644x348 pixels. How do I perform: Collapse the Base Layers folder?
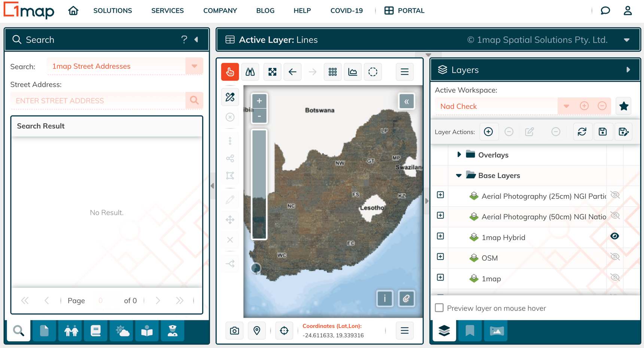pos(459,176)
